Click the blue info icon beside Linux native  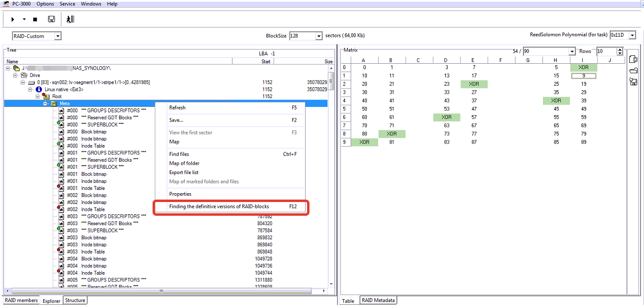pos(39,90)
